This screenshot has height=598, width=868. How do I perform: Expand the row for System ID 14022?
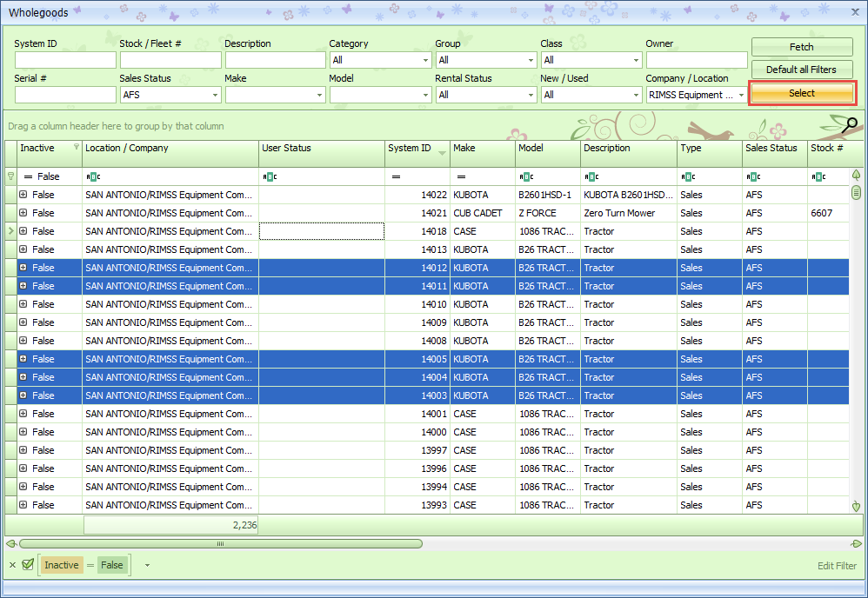pyautogui.click(x=23, y=195)
